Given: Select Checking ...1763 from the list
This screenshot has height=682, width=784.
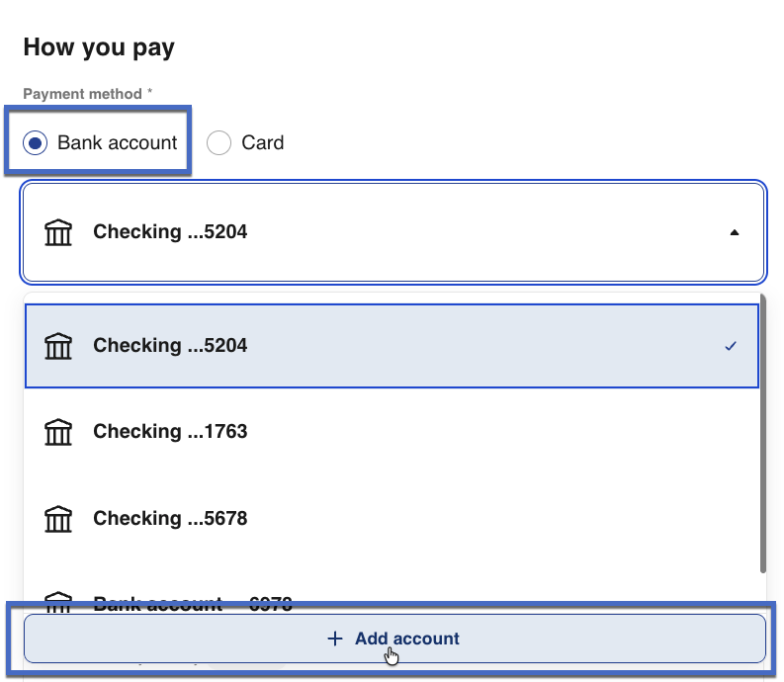Looking at the screenshot, I should pyautogui.click(x=170, y=432).
